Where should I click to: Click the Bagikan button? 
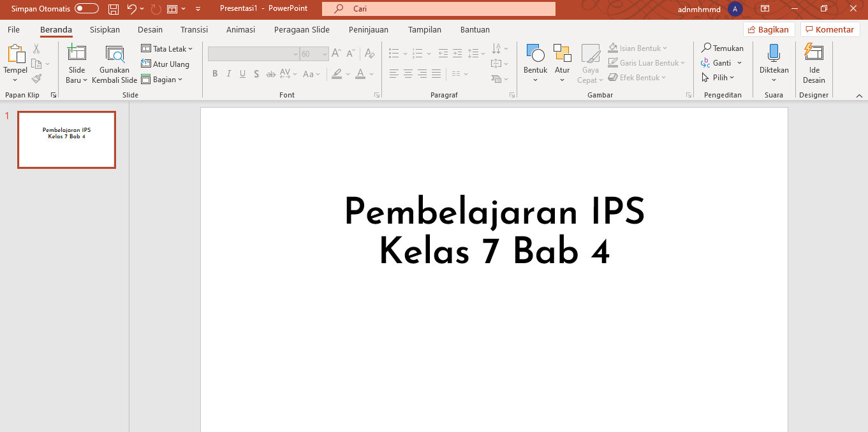pos(769,29)
